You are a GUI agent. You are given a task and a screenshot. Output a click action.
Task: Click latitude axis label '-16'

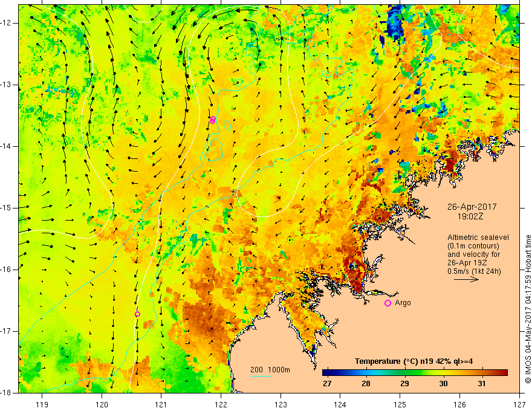pyautogui.click(x=7, y=270)
